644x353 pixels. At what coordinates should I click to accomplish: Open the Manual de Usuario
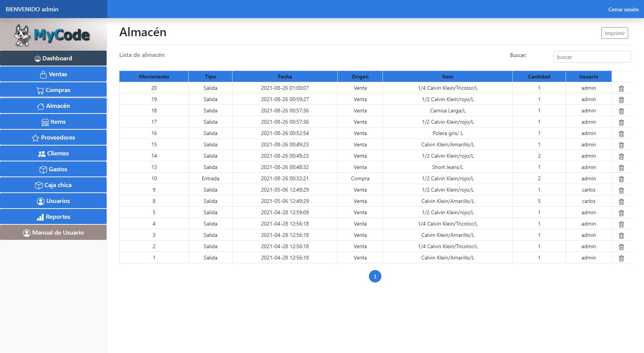point(53,233)
